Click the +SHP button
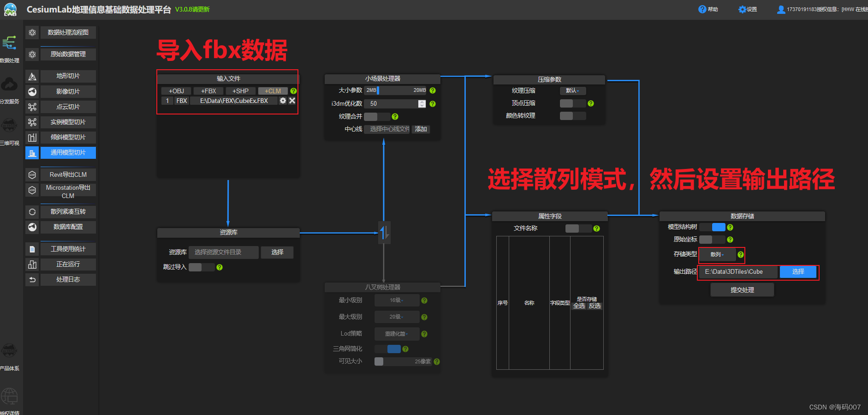 coord(240,91)
